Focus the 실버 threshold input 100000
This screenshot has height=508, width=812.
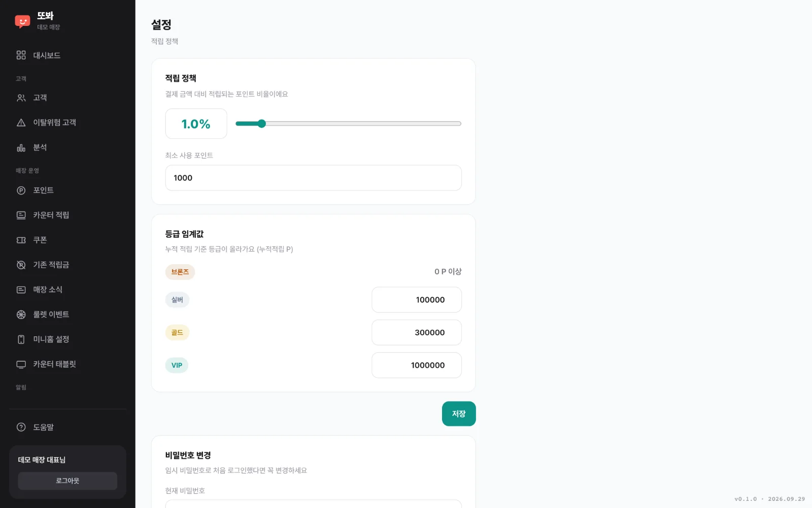click(417, 300)
